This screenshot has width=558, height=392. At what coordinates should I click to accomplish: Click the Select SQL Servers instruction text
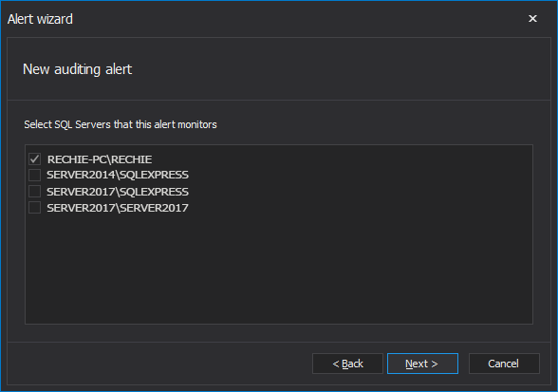coord(121,124)
